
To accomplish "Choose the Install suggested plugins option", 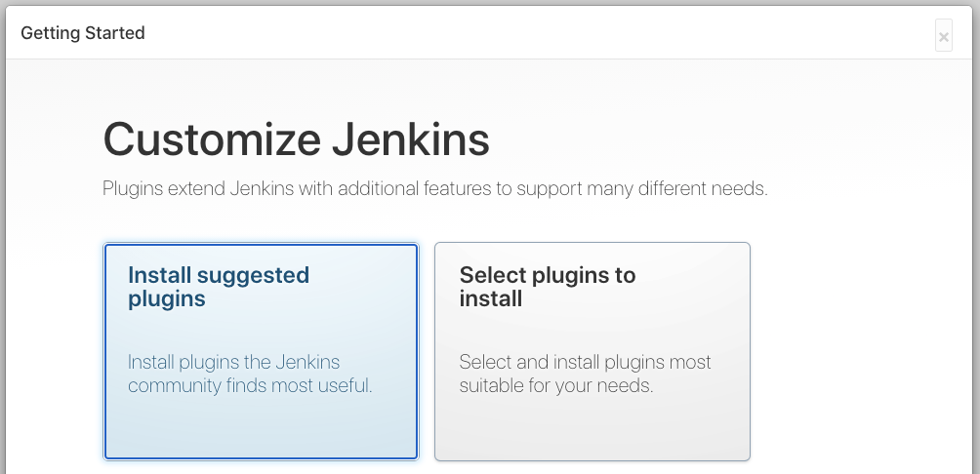I will click(x=261, y=351).
